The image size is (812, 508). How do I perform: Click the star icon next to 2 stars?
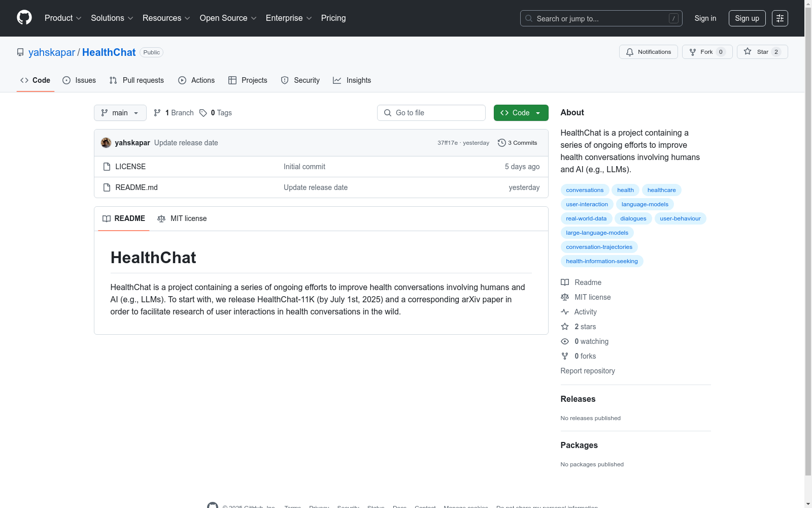coord(565,327)
